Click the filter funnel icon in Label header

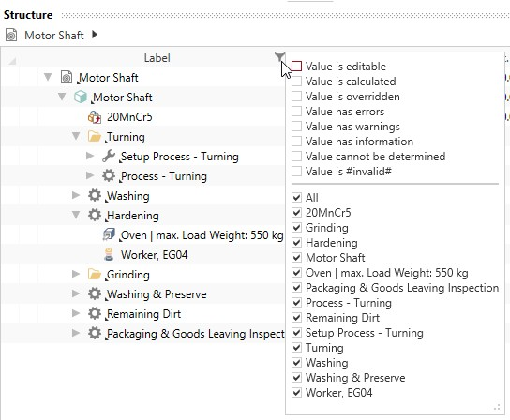(x=279, y=57)
